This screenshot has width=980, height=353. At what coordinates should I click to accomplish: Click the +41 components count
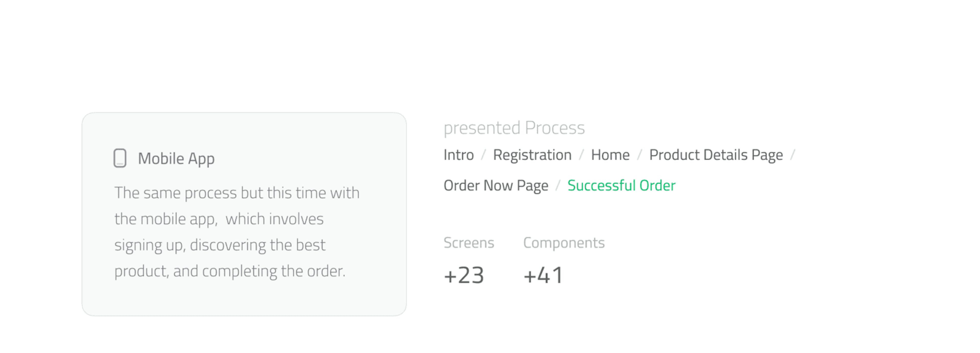[x=543, y=275]
